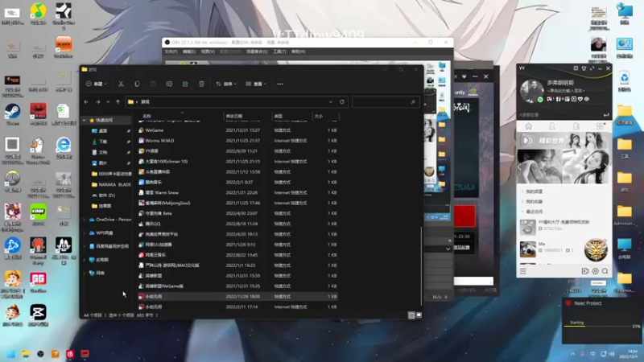Select the NARAKA BLADE folder in sidebar
The height and width of the screenshot is (362, 644).
tap(111, 185)
